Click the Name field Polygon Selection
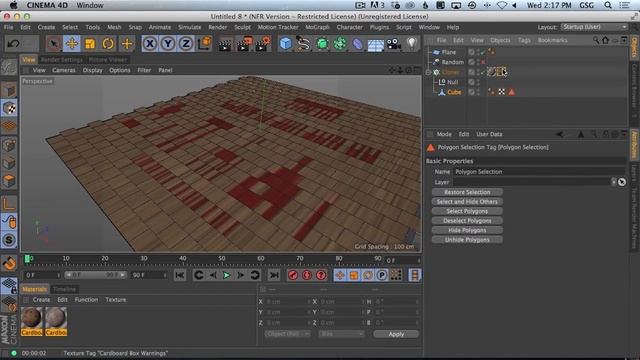The image size is (640, 360). coord(539,172)
